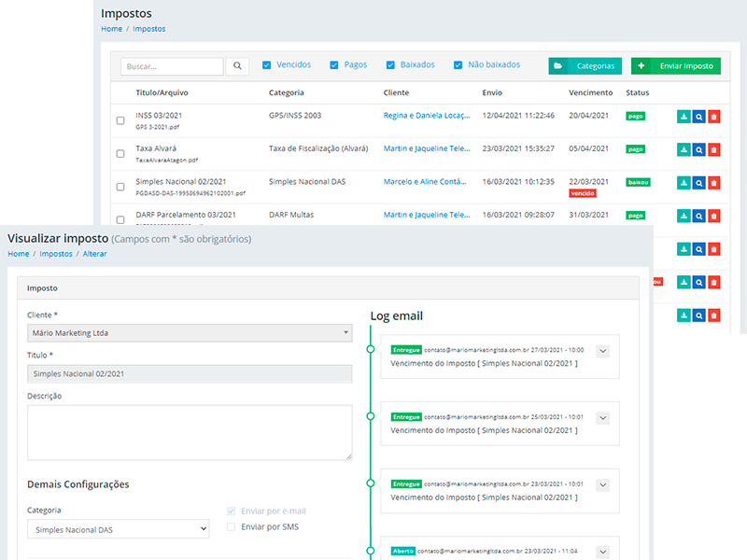The width and height of the screenshot is (747, 560).
Task: Open Impostos breadcrumb in Visualizar imposto
Action: (x=55, y=254)
